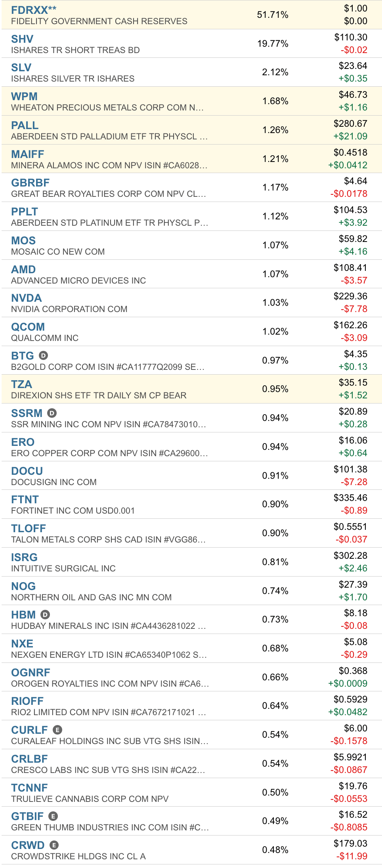Click the E badge beside CRWD
This screenshot has height=868, width=382.
[x=54, y=845]
